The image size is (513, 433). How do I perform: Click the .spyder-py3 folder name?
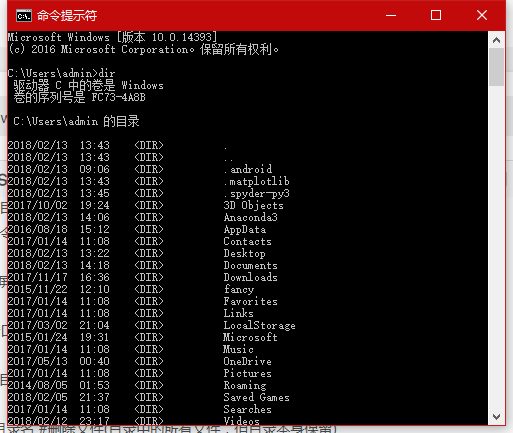click(256, 194)
